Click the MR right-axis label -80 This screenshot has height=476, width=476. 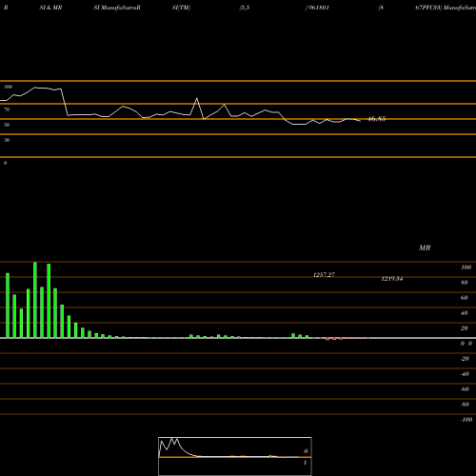click(x=465, y=405)
